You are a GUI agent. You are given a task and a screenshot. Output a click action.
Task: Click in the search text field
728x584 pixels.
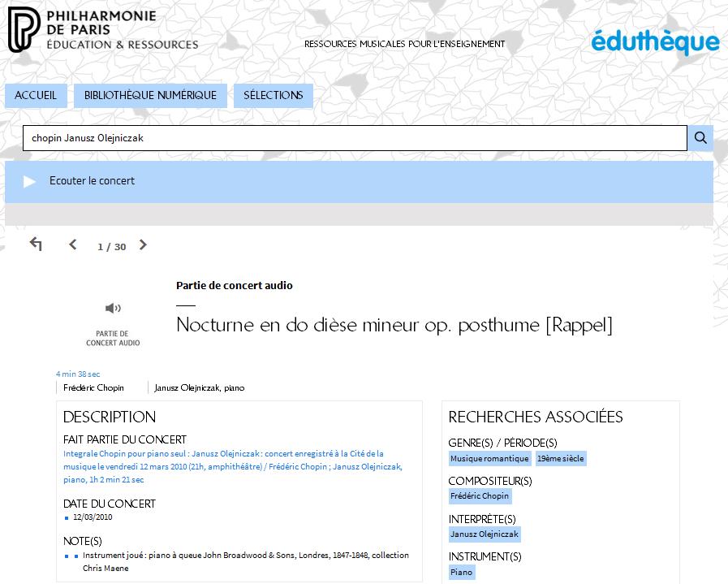tap(354, 138)
